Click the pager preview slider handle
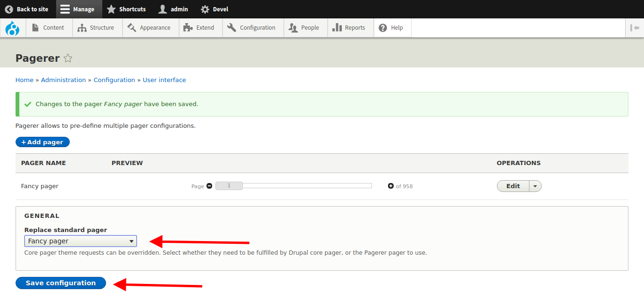 (229, 186)
